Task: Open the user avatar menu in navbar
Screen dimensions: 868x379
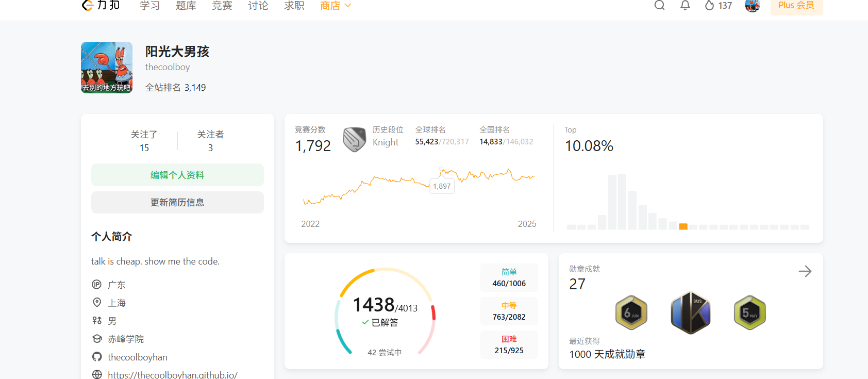Action: point(752,5)
